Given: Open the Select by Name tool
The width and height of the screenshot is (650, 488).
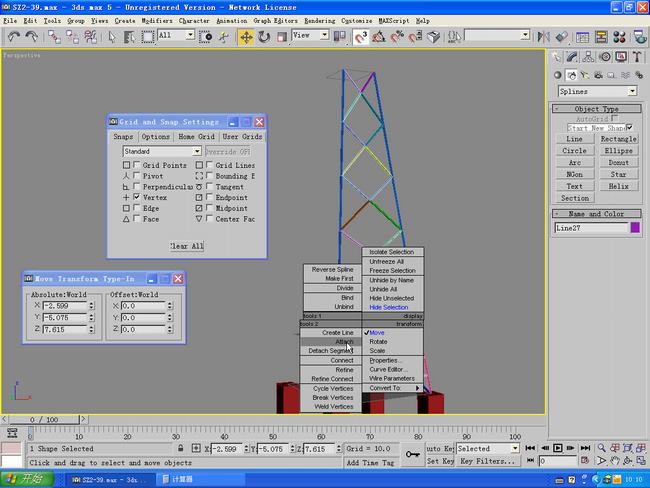Looking at the screenshot, I should click(x=129, y=37).
